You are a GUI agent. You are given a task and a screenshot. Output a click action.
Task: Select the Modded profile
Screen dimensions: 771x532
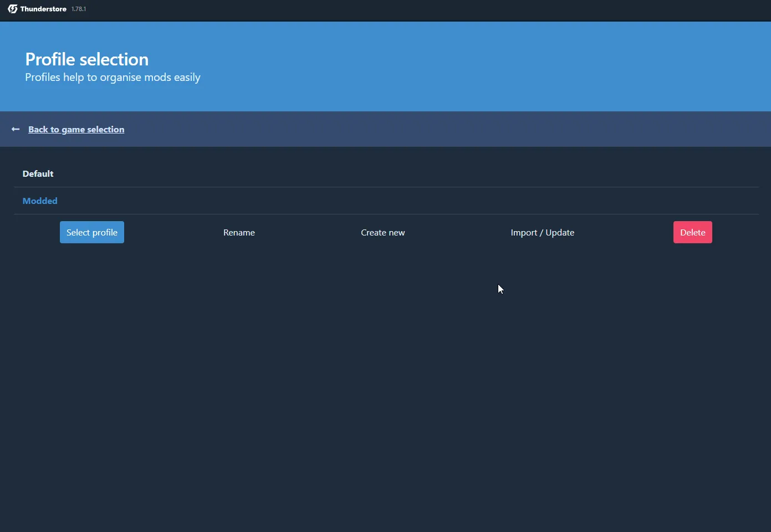(x=39, y=201)
